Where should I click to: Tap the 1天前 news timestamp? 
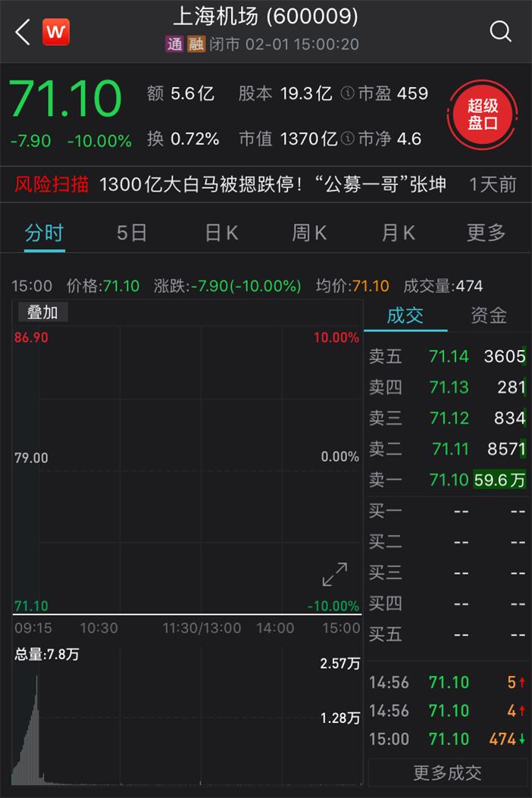[493, 184]
